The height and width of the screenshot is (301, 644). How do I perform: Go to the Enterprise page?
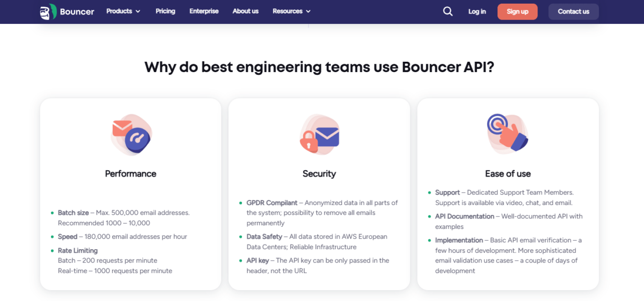click(x=204, y=11)
